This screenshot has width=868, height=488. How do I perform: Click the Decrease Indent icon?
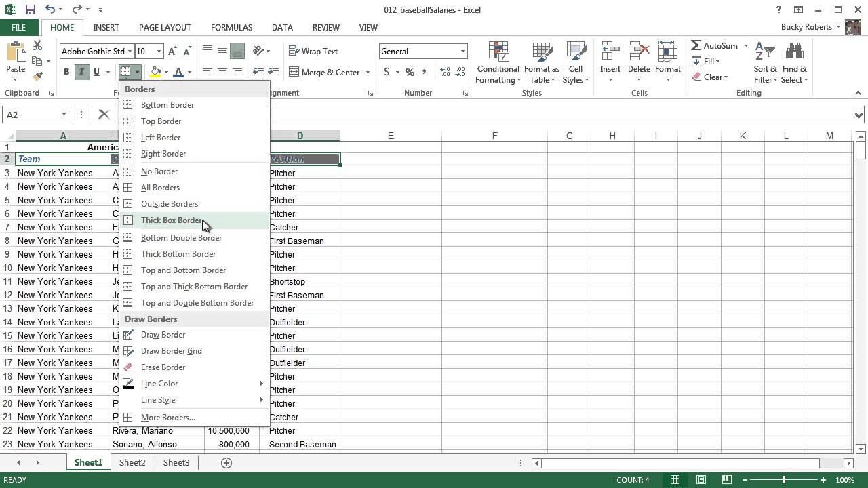258,72
